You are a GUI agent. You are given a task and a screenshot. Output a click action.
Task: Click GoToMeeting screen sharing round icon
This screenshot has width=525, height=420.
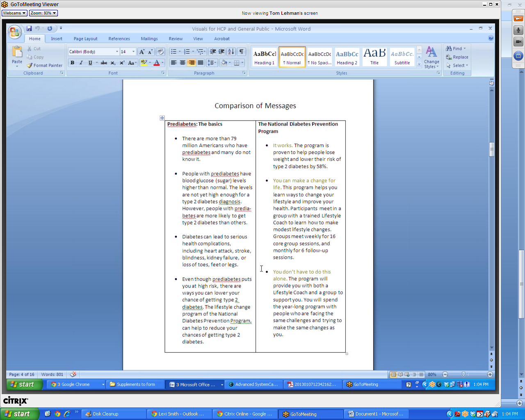click(518, 56)
